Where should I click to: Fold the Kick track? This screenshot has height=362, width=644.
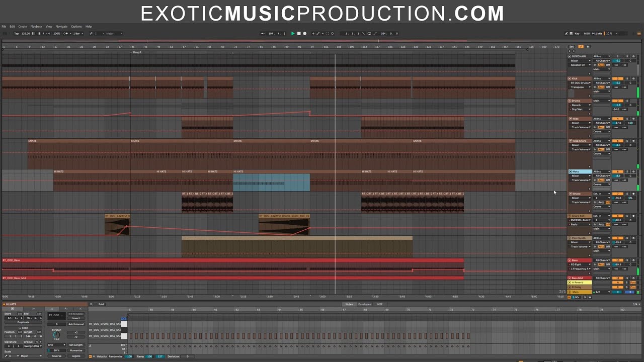tap(569, 78)
